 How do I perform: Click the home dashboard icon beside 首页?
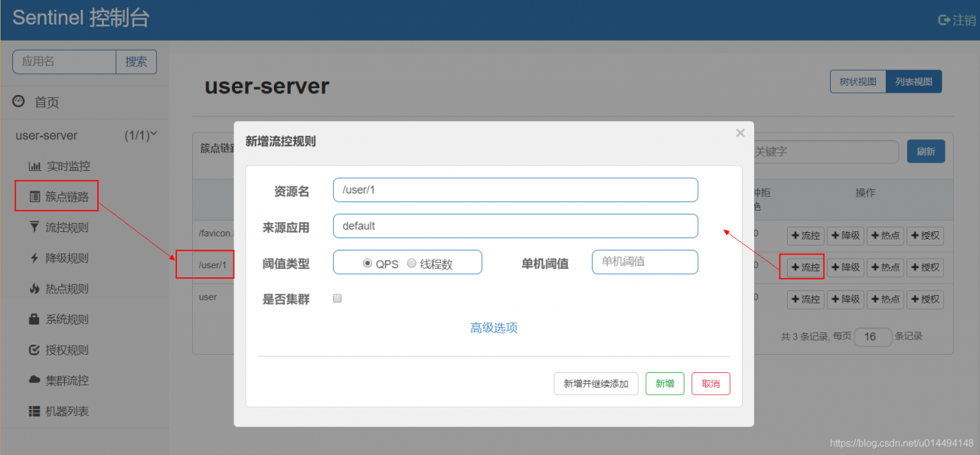click(x=18, y=102)
